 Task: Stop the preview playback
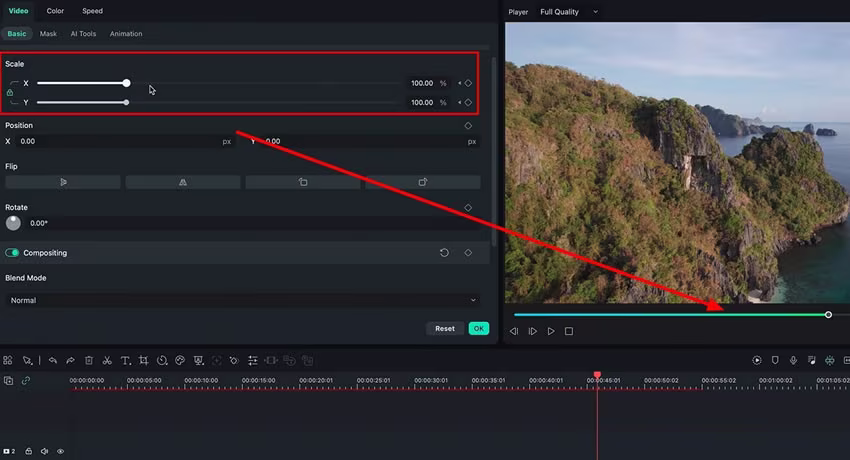(569, 331)
